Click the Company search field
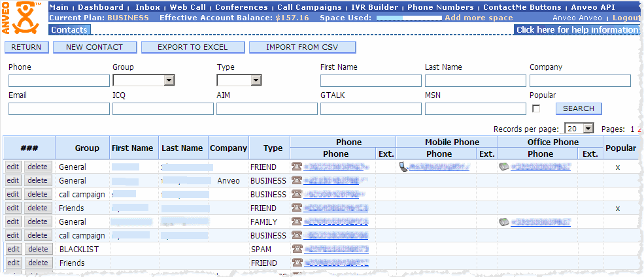Screen dimensions: 644x277 pos(581,81)
